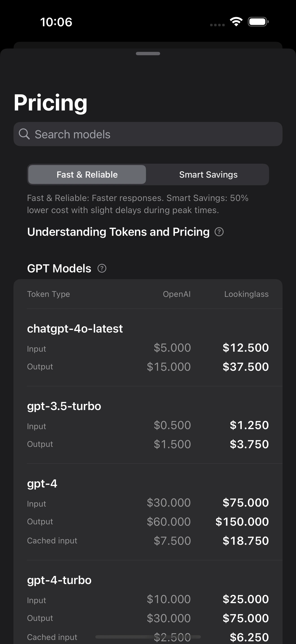296x644 pixels.
Task: Tap the Lookinglass column header
Action: click(x=246, y=294)
